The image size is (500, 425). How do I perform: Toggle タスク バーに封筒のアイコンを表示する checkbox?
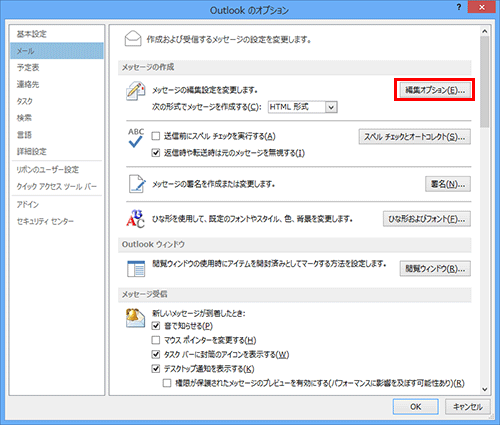tap(156, 354)
